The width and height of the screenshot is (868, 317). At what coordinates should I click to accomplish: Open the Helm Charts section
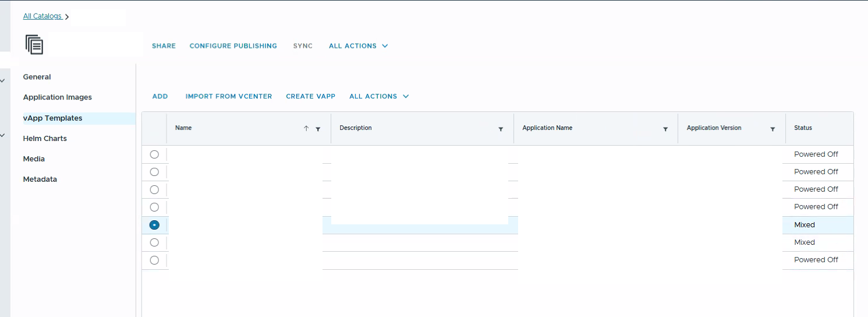[45, 139]
